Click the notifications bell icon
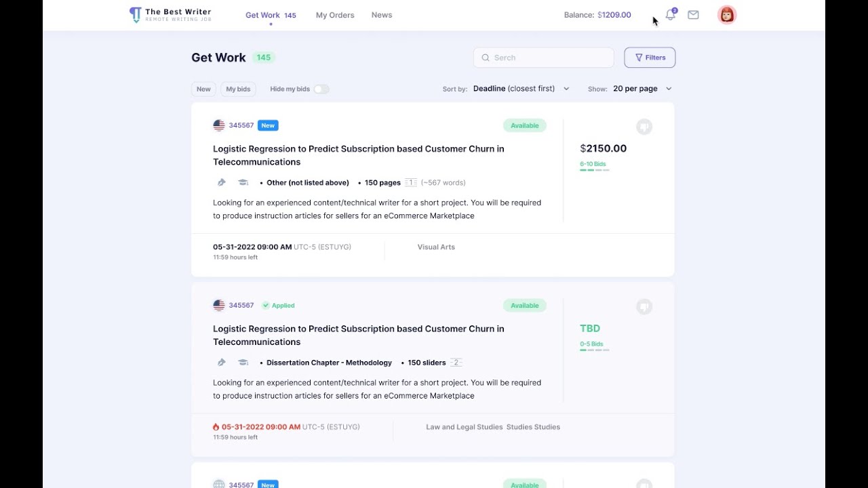The image size is (868, 488). point(670,15)
